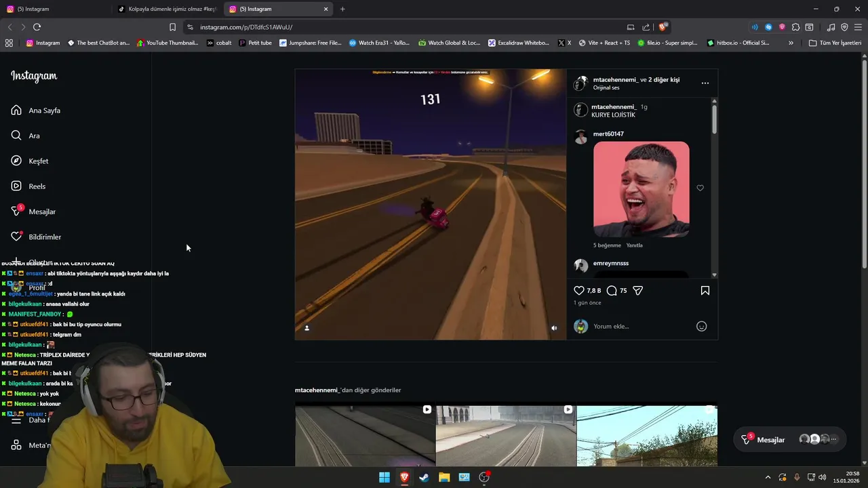This screenshot has width=868, height=488.
Task: Open Steam from the taskbar
Action: [x=424, y=477]
